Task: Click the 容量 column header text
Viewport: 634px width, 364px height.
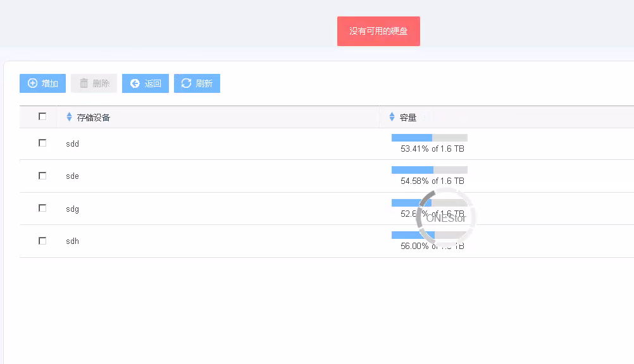Action: (408, 118)
